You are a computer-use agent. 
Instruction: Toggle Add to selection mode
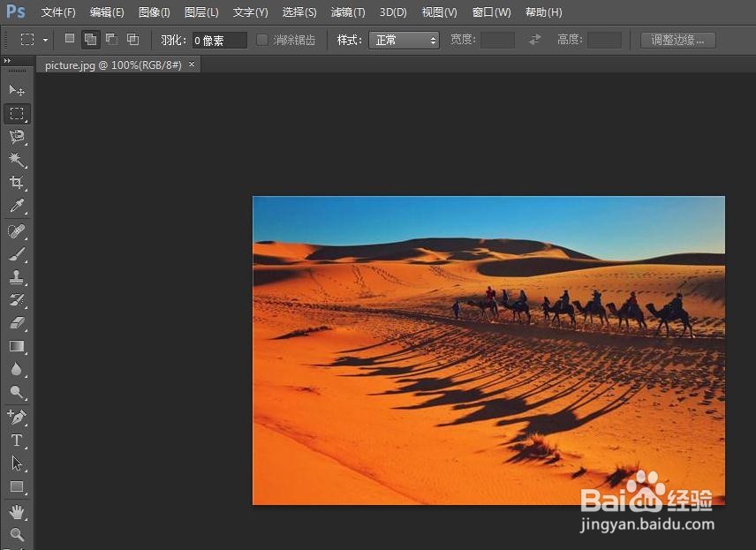click(x=90, y=39)
